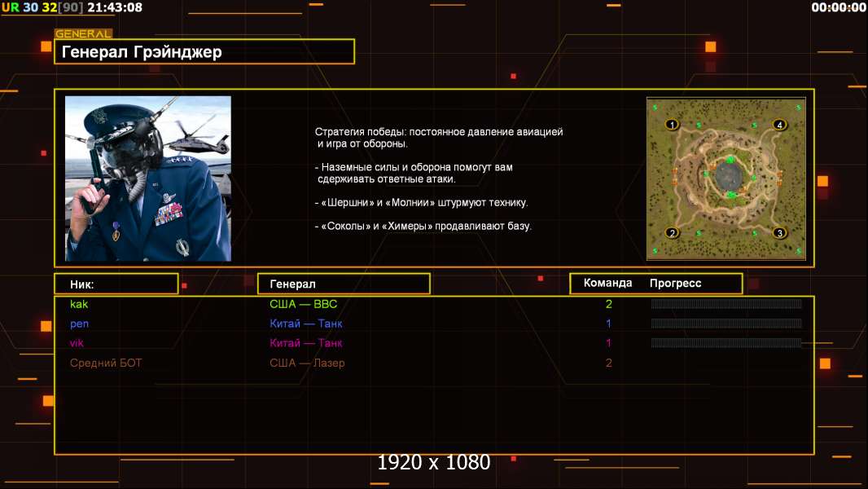Select player name 'pen'
The image size is (868, 489).
[x=79, y=324]
